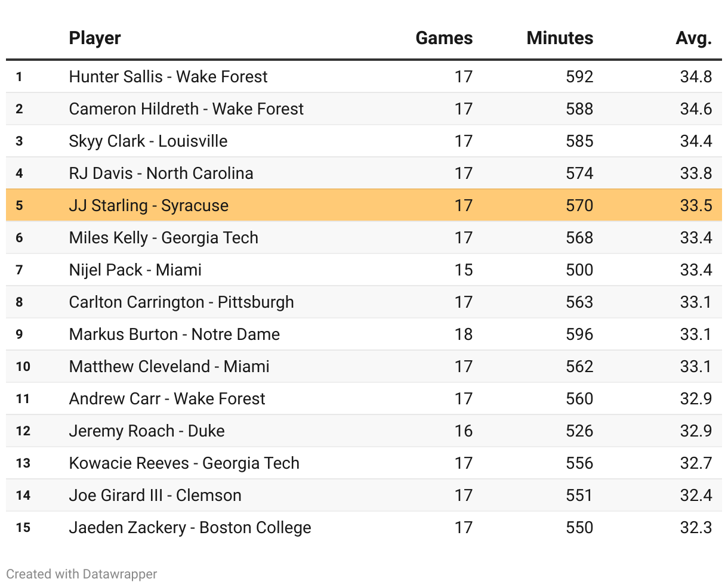
Task: Click the Games column header
Action: (444, 38)
